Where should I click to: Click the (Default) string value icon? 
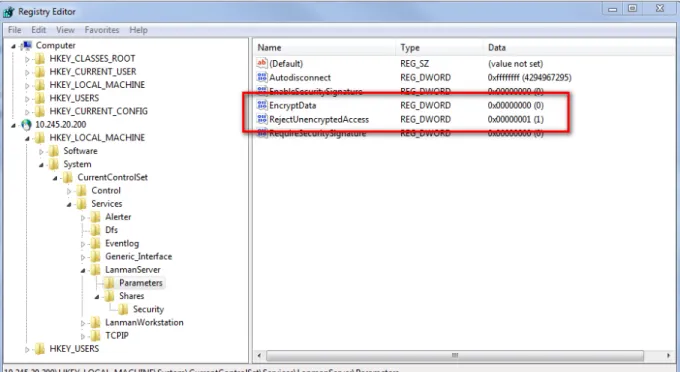point(262,63)
